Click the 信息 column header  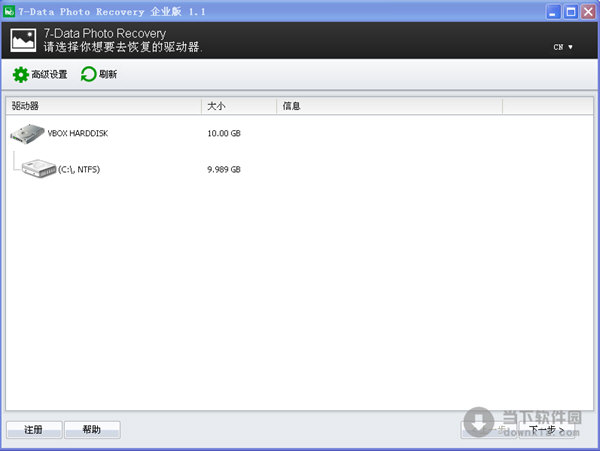[389, 106]
